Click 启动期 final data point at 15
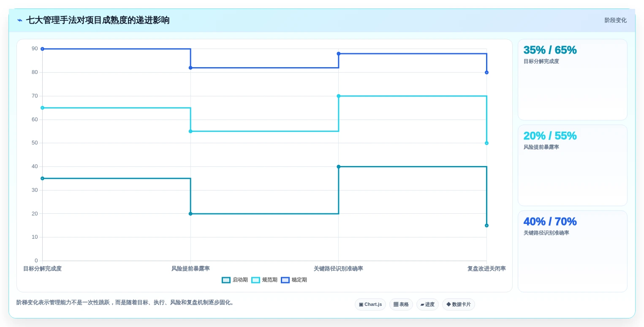 point(486,226)
